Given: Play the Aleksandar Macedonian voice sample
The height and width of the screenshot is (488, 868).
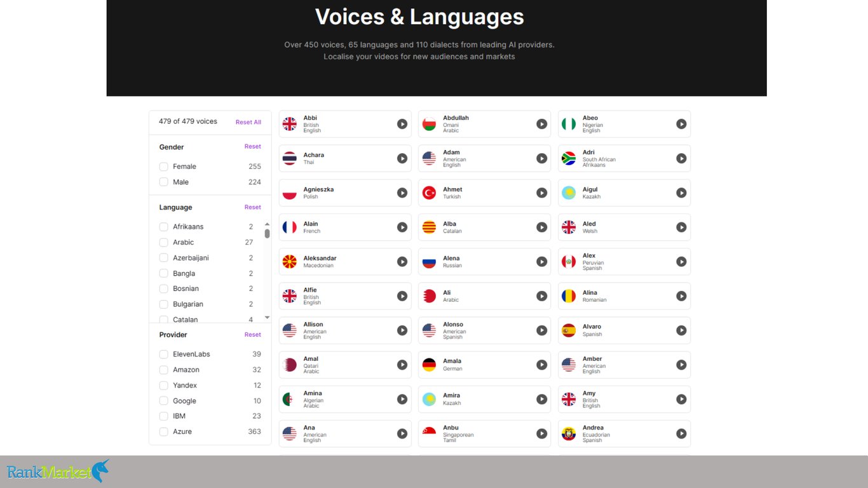Looking at the screenshot, I should (402, 261).
